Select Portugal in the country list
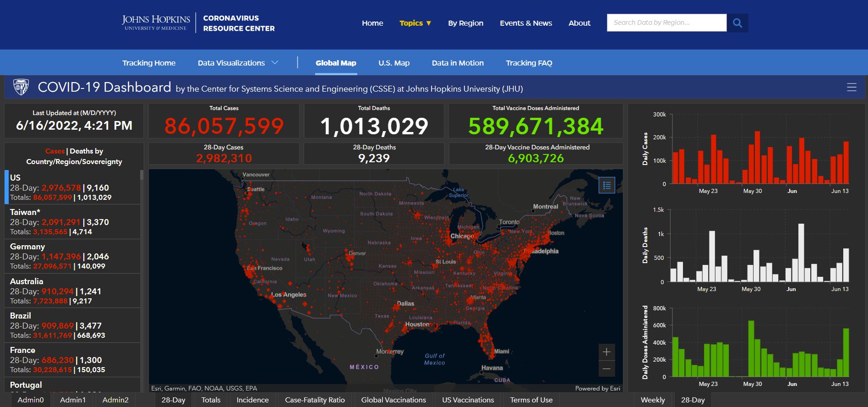 point(72,385)
